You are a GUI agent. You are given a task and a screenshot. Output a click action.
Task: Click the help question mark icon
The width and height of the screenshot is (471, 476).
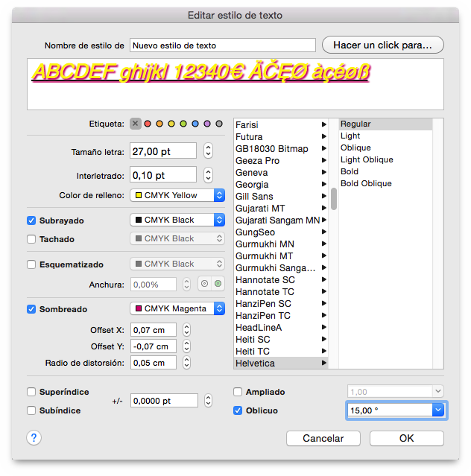(34, 438)
